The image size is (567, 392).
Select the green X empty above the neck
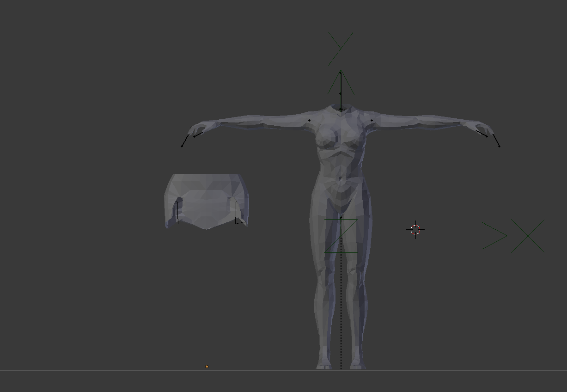pyautogui.click(x=341, y=49)
